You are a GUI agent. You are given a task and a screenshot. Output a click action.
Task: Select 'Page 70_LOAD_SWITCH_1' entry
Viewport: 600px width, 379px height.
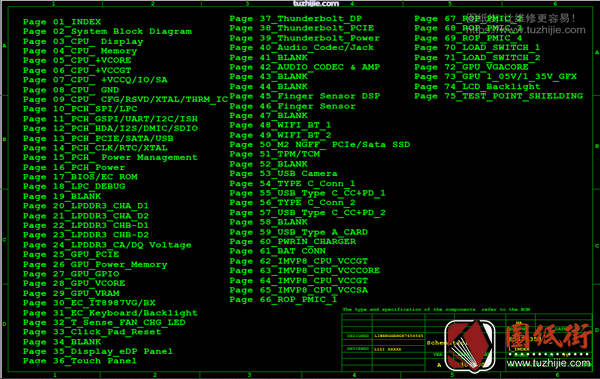477,48
